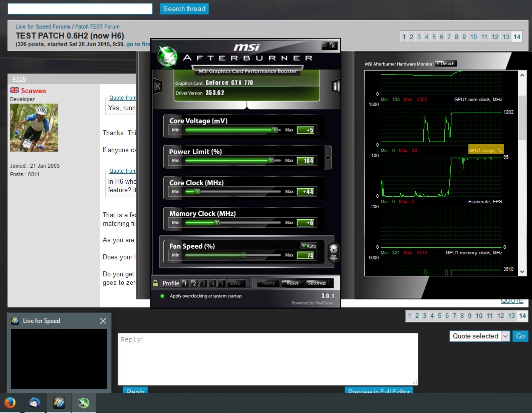
Task: Open post number #326 link
Action: (19, 79)
